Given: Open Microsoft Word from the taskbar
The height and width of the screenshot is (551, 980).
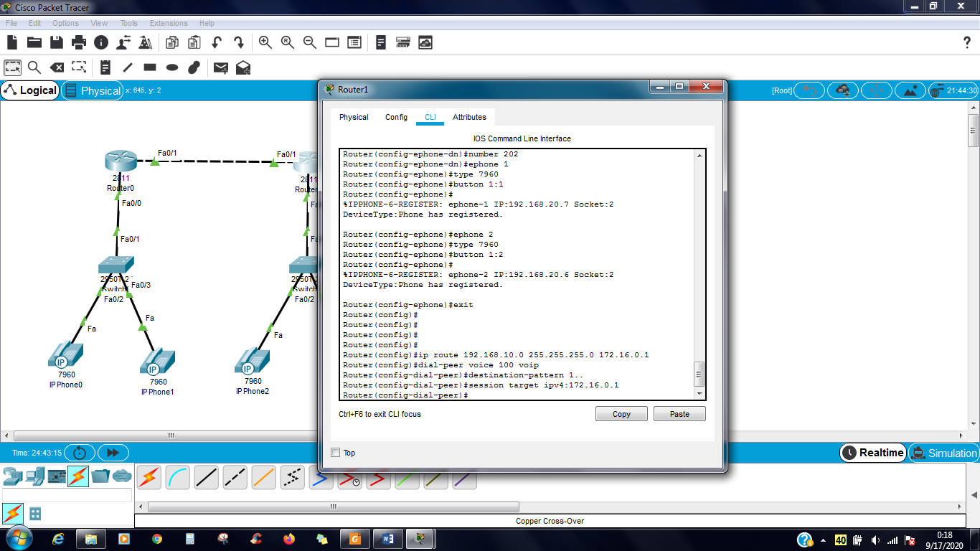Looking at the screenshot, I should tap(388, 539).
